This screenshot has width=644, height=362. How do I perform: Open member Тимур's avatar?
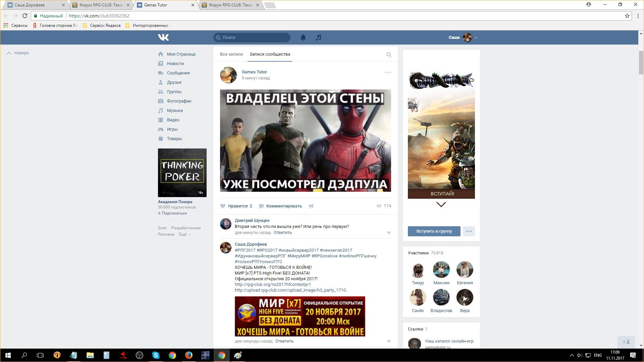[418, 269]
